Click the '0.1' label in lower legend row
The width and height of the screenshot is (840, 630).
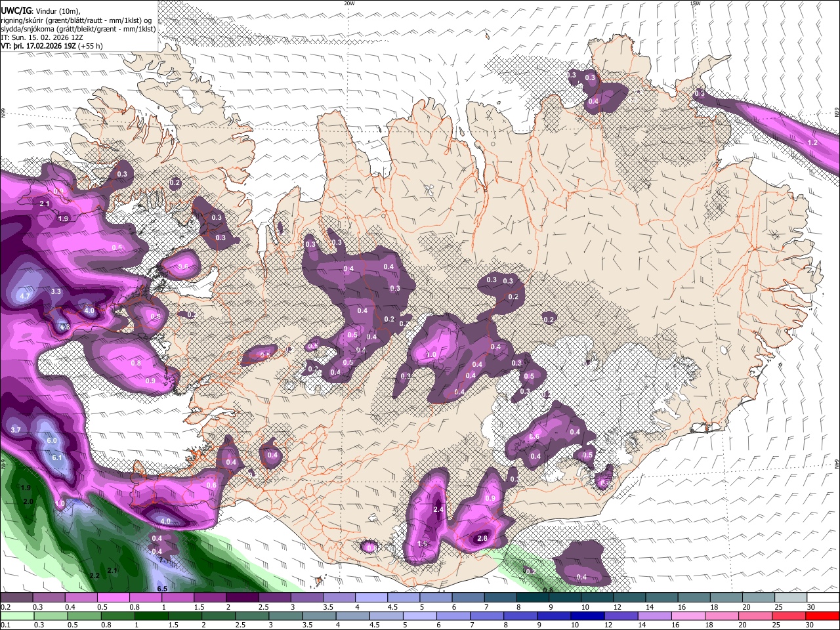(6, 625)
